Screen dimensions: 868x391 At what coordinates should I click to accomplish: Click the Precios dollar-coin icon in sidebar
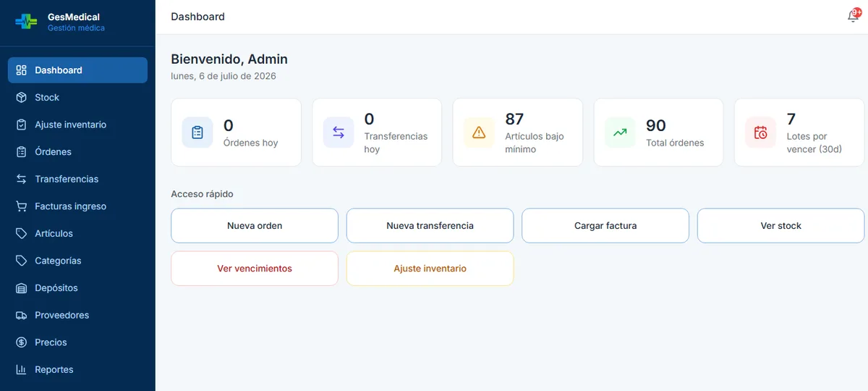22,342
